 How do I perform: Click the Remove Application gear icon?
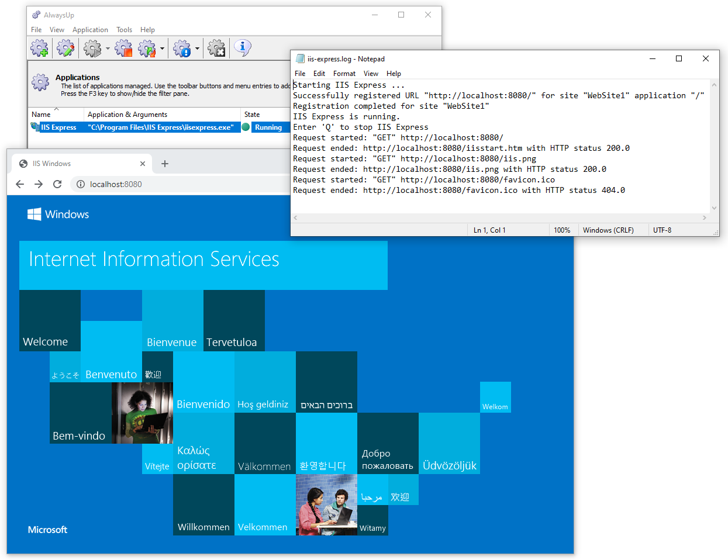coord(216,48)
